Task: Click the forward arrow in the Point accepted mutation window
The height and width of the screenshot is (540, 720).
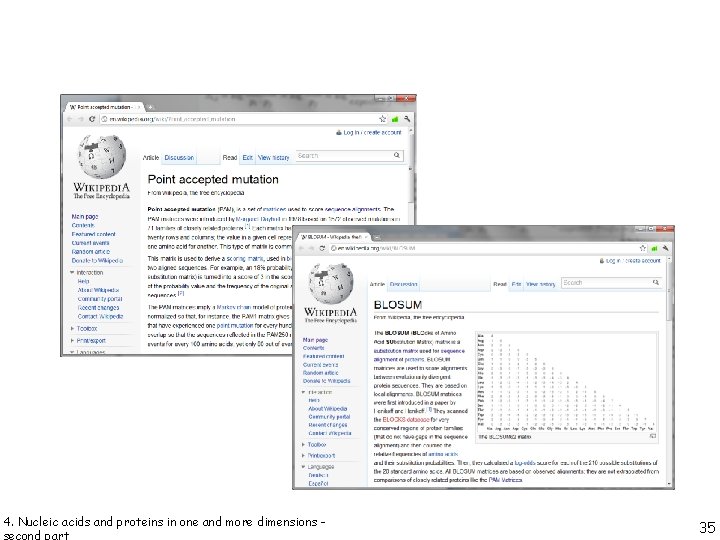Action: (81, 119)
